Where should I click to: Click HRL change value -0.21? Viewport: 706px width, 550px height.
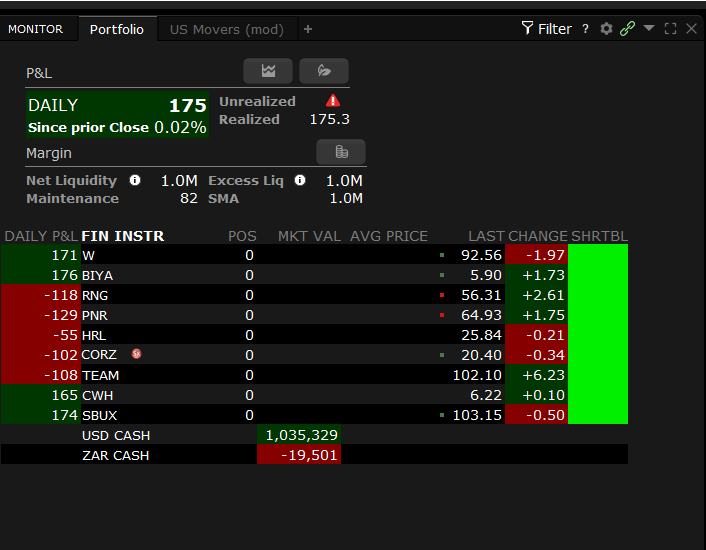(x=537, y=335)
